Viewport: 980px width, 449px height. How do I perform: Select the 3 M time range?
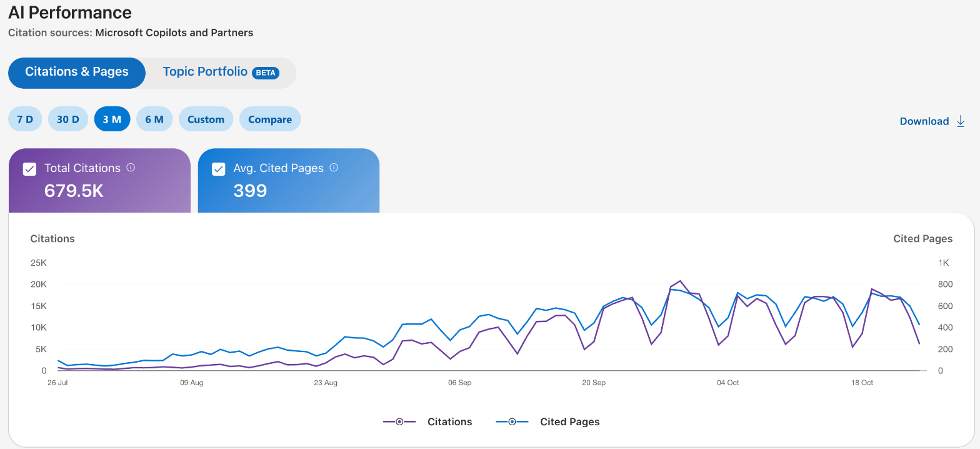[112, 119]
